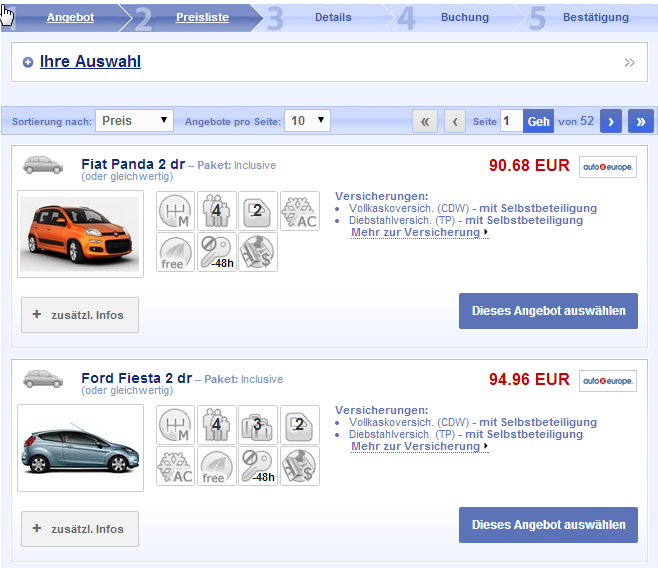Click the 4 passengers icon for Fiat Panda
Image resolution: width=658 pixels, height=568 pixels.
(217, 211)
